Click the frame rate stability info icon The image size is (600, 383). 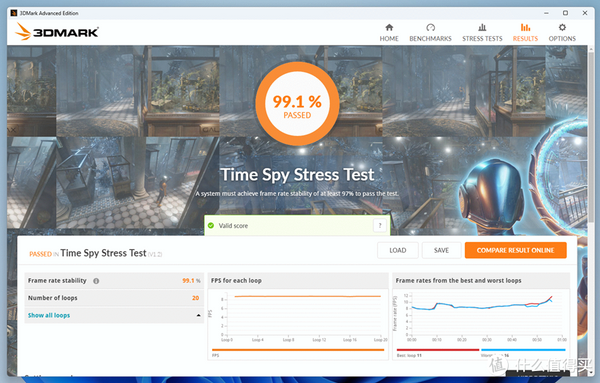click(x=96, y=281)
